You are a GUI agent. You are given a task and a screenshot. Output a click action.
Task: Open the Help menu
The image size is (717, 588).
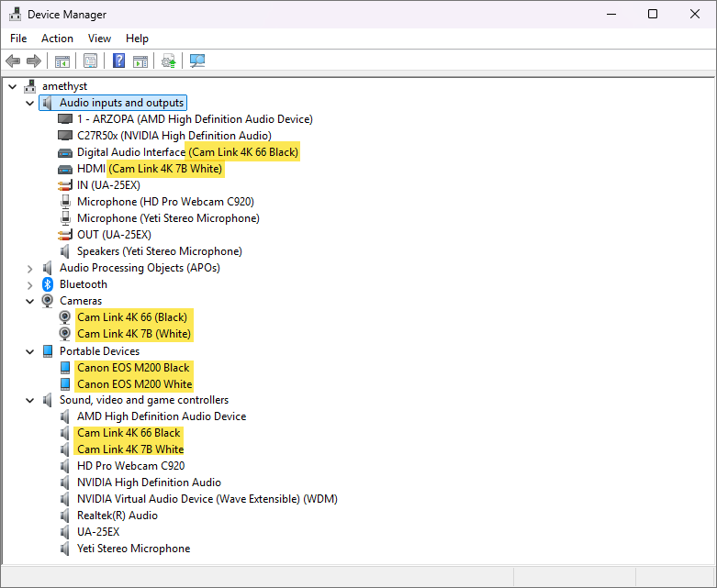pyautogui.click(x=137, y=39)
